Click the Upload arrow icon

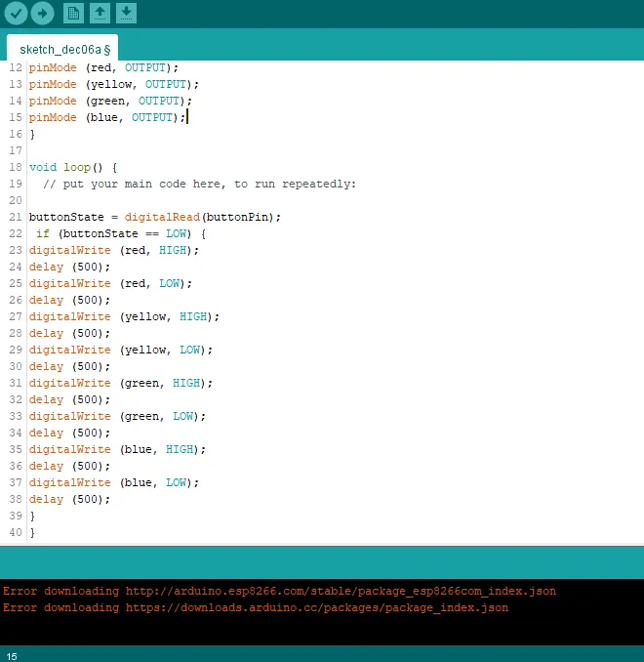click(x=43, y=14)
